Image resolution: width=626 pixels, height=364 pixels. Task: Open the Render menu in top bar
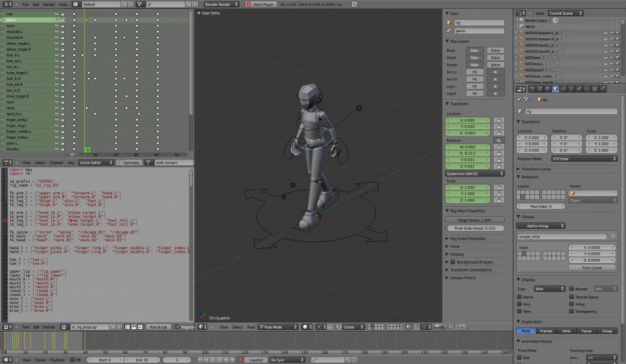(49, 4)
